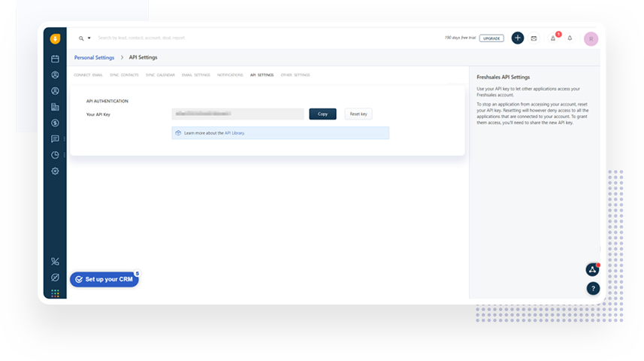Open the API Library link

[234, 133]
